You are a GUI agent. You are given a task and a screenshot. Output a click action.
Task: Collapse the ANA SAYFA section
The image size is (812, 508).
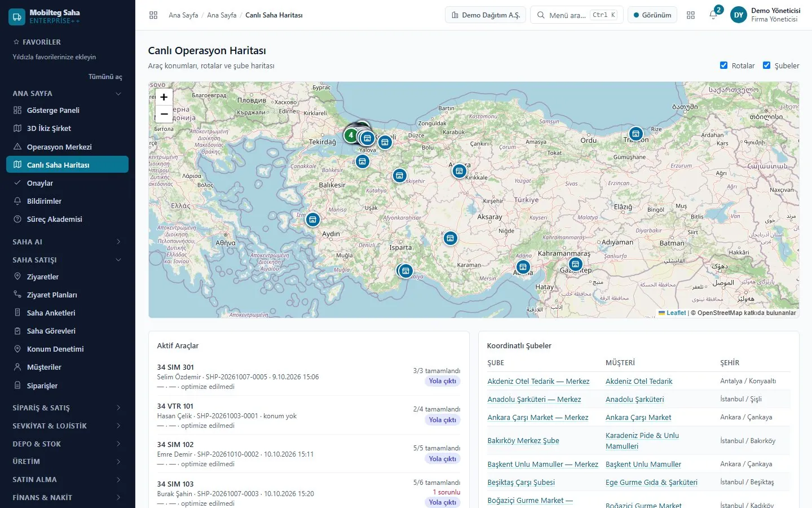click(67, 93)
